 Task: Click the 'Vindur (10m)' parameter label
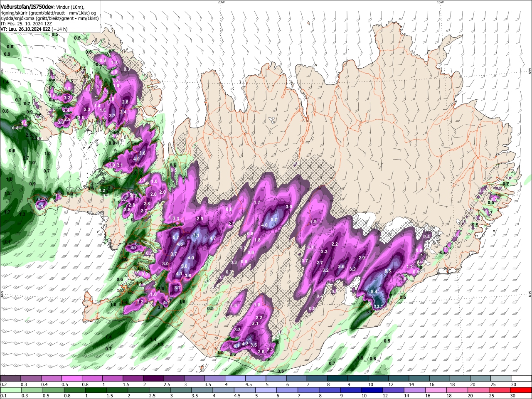point(70,7)
